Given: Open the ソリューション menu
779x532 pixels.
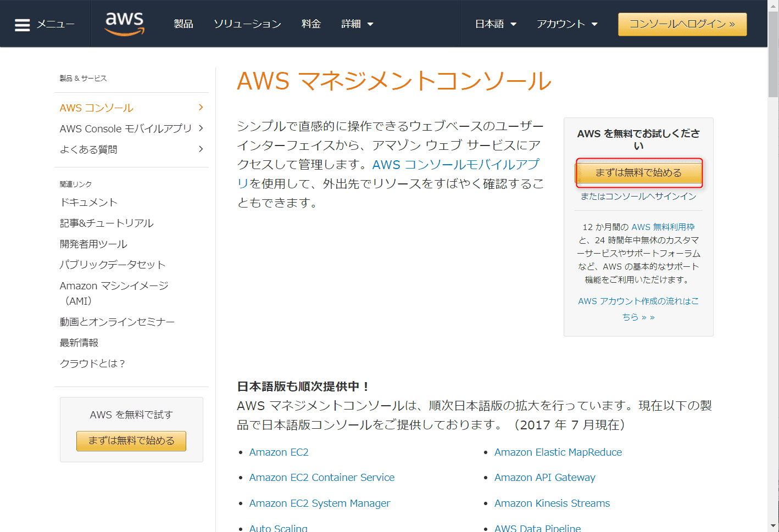Looking at the screenshot, I should point(247,24).
